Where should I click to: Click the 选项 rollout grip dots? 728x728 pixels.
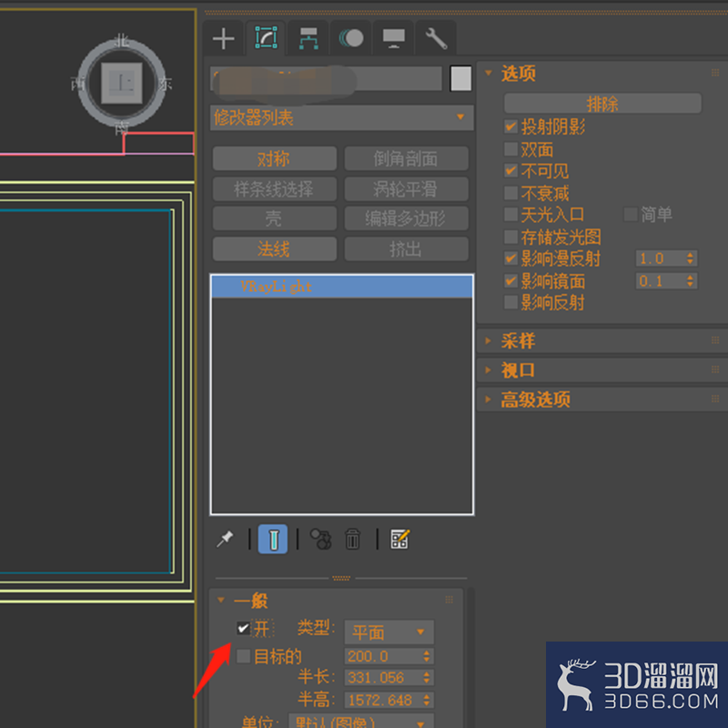(x=715, y=73)
